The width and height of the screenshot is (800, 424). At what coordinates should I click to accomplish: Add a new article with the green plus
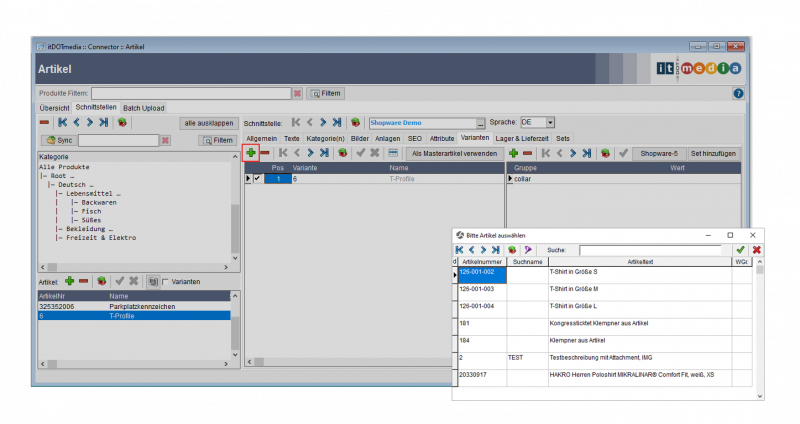coord(70,282)
